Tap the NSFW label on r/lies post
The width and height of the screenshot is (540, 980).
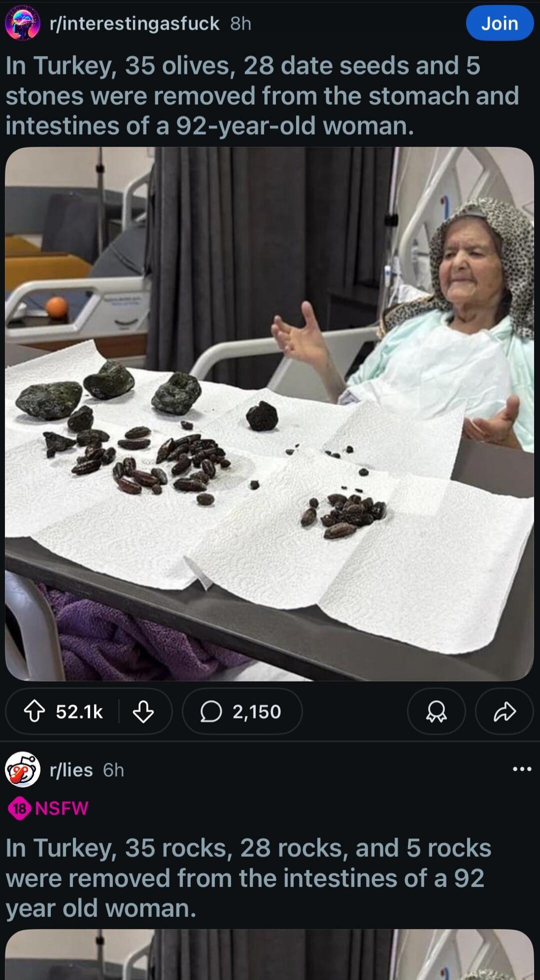point(61,808)
